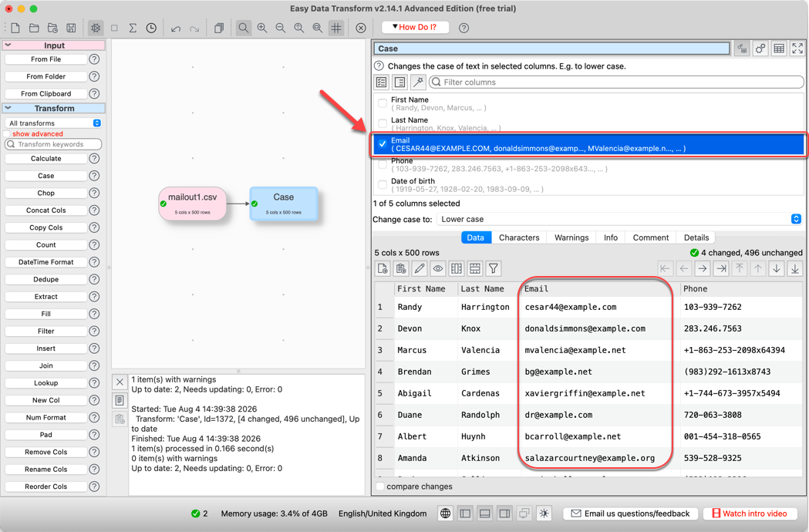Click the globe icon in the status bar
Screen dimensions: 809x532
pos(445,513)
